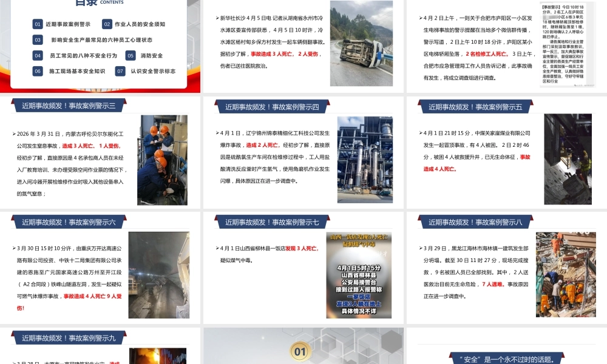The image size is (607, 364).
Task: Click the building collapse rescue photo
Action: click(x=566, y=275)
